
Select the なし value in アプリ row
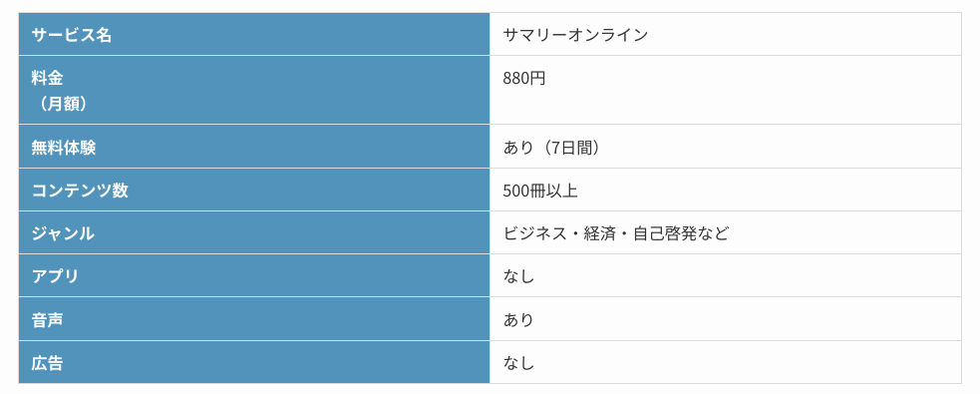pyautogui.click(x=518, y=276)
